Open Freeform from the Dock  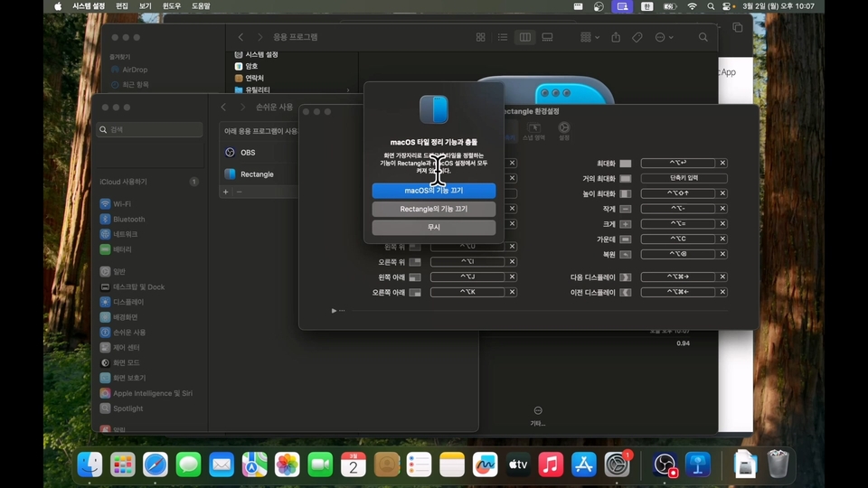[x=485, y=465]
